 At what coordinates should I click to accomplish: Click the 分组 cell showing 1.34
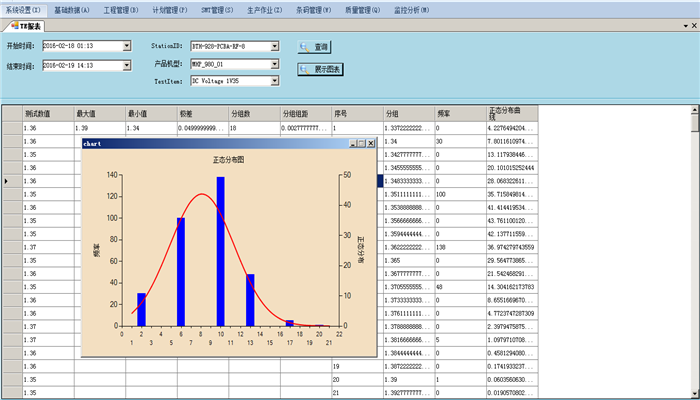click(x=409, y=141)
